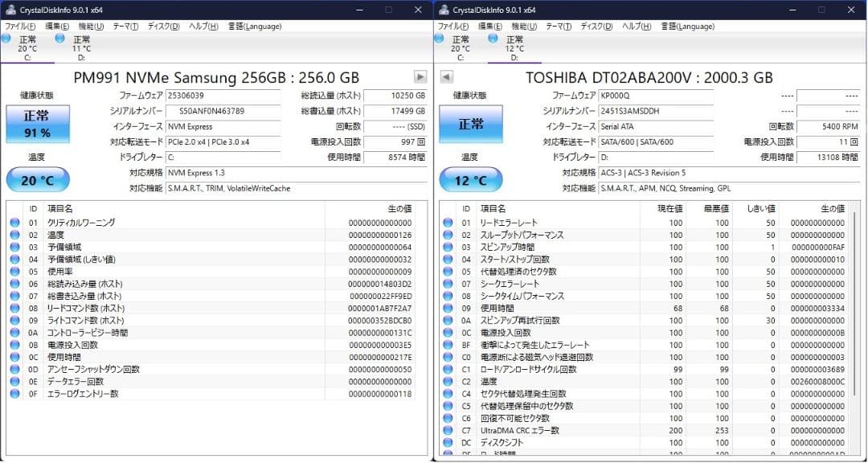The width and height of the screenshot is (868, 463).
Task: Click the 12 ℃ temperature indicator
Action: click(x=471, y=179)
